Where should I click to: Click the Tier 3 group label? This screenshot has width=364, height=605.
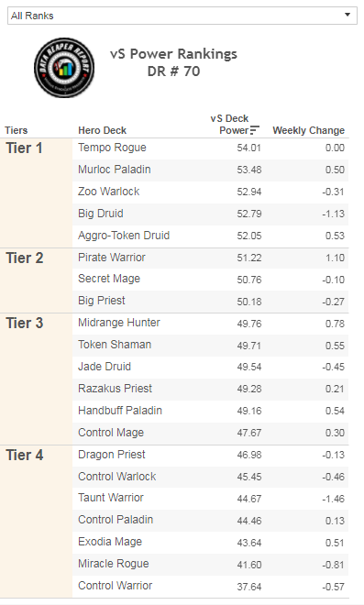pos(25,324)
